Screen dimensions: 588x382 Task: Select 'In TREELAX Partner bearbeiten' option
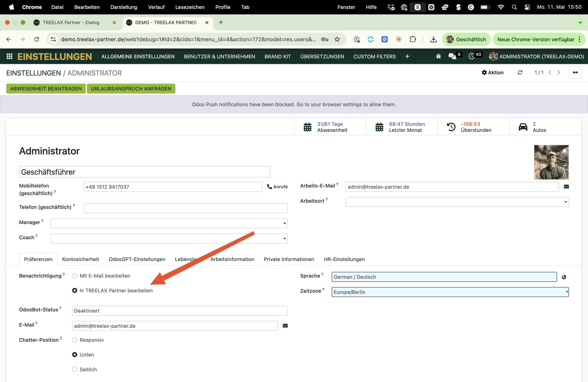pos(75,291)
